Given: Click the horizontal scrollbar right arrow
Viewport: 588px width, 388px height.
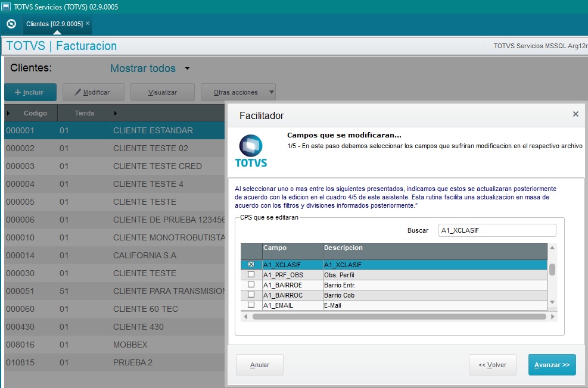Looking at the screenshot, I should [x=553, y=317].
